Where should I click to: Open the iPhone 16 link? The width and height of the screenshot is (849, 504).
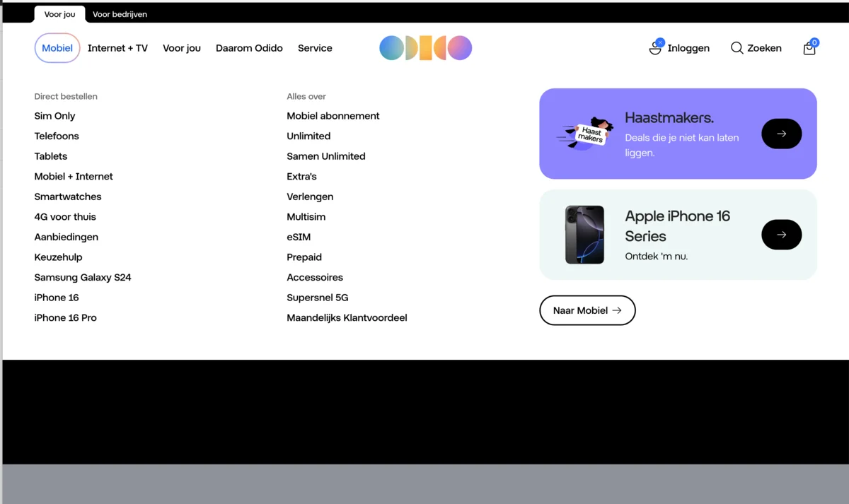pos(57,298)
